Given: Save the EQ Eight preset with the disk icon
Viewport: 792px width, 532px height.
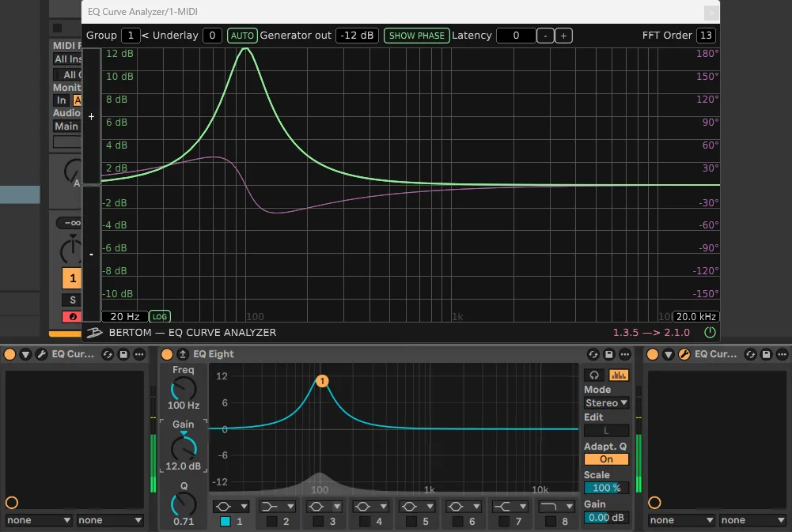Looking at the screenshot, I should coord(610,354).
